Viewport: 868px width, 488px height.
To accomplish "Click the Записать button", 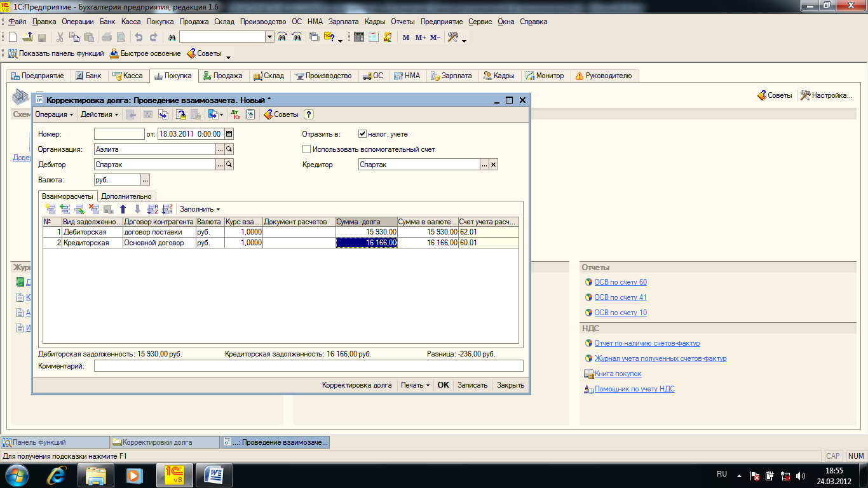I will pos(472,385).
